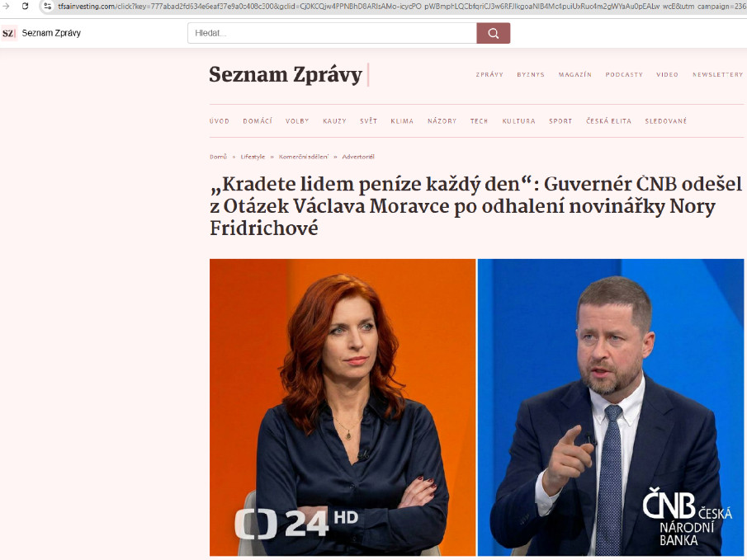Open the KAUZY category
This screenshot has width=747, height=560.
(x=334, y=121)
